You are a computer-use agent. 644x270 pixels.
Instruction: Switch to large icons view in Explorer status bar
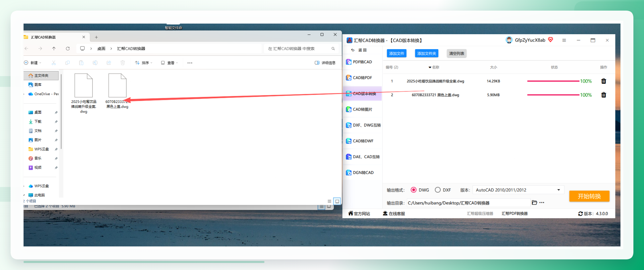pos(337,201)
